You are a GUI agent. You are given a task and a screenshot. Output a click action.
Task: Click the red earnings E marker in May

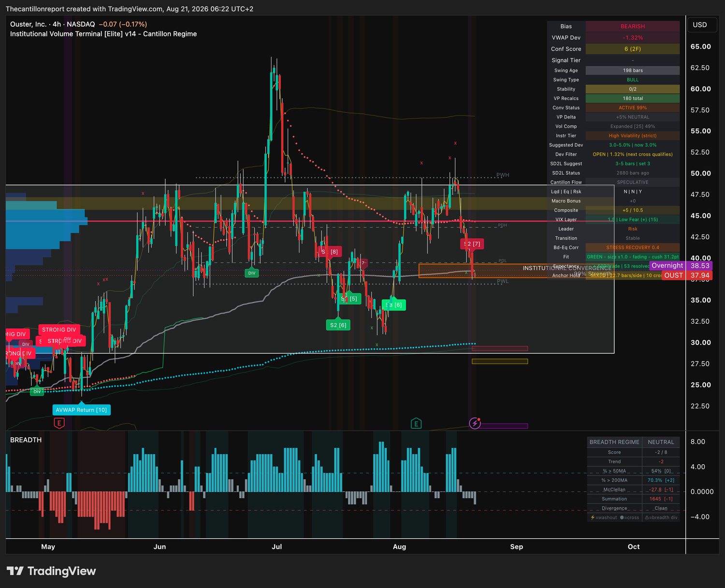(x=59, y=424)
